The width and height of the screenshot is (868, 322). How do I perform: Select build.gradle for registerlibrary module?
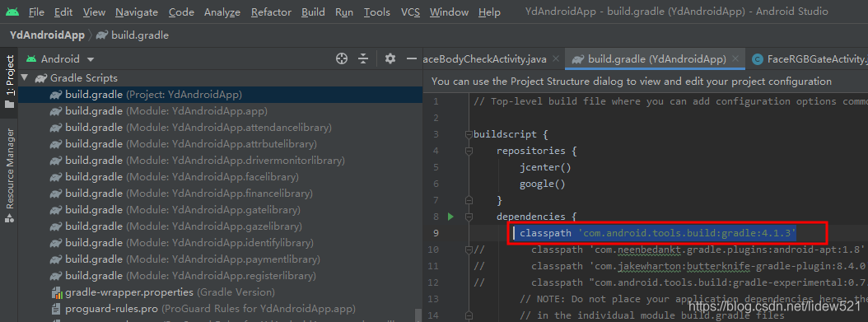click(220, 276)
